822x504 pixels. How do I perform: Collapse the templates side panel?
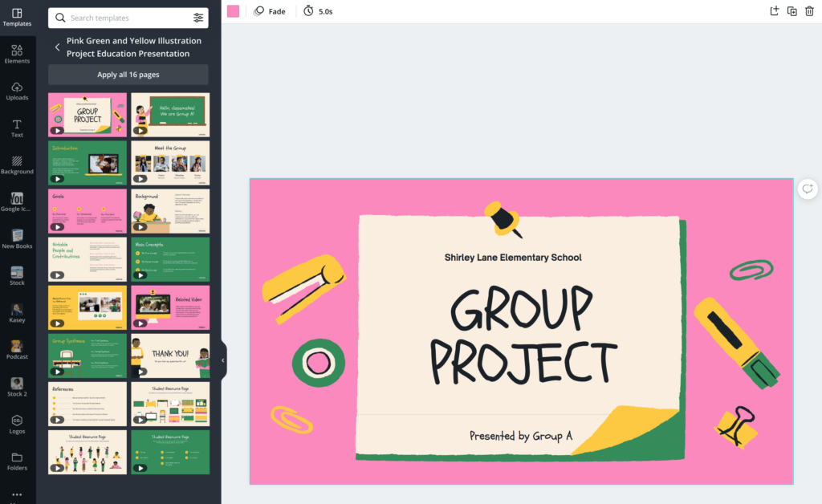click(x=222, y=360)
